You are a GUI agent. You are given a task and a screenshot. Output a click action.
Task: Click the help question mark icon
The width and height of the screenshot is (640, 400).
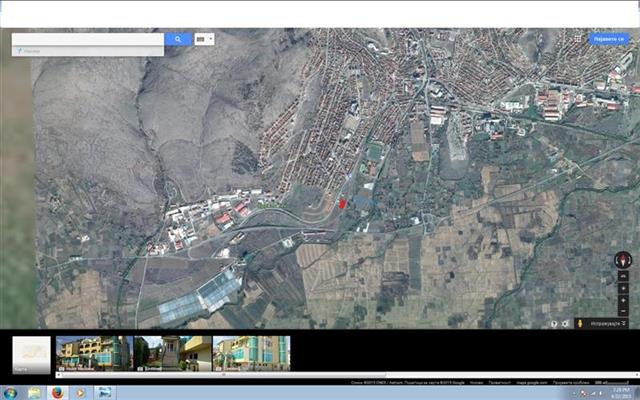click(554, 323)
